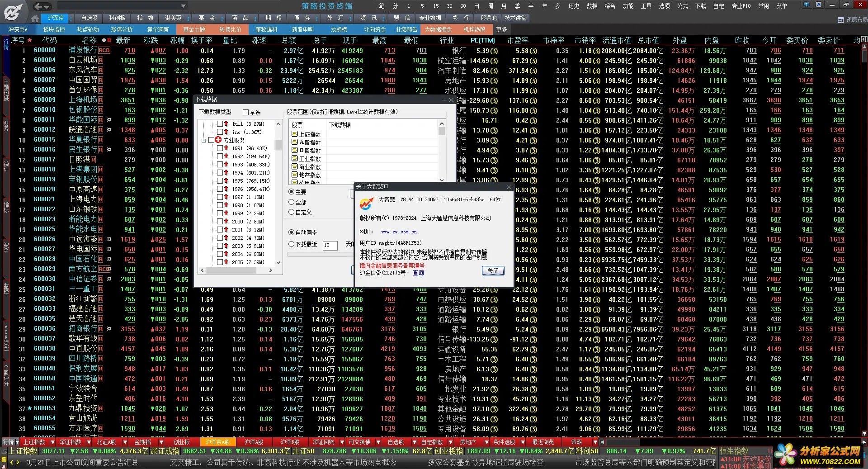Click the red arrow icon beside 1991 entry
The width and height of the screenshot is (868, 469).
(x=226, y=148)
